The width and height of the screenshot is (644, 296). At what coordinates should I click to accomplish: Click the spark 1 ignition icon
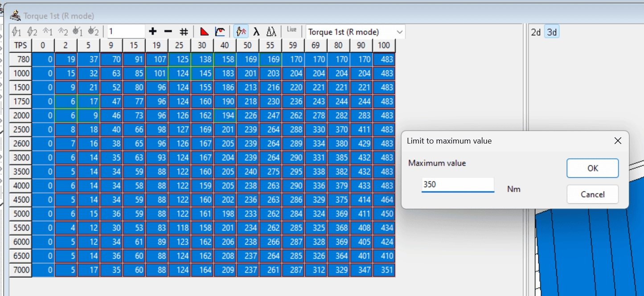click(16, 32)
